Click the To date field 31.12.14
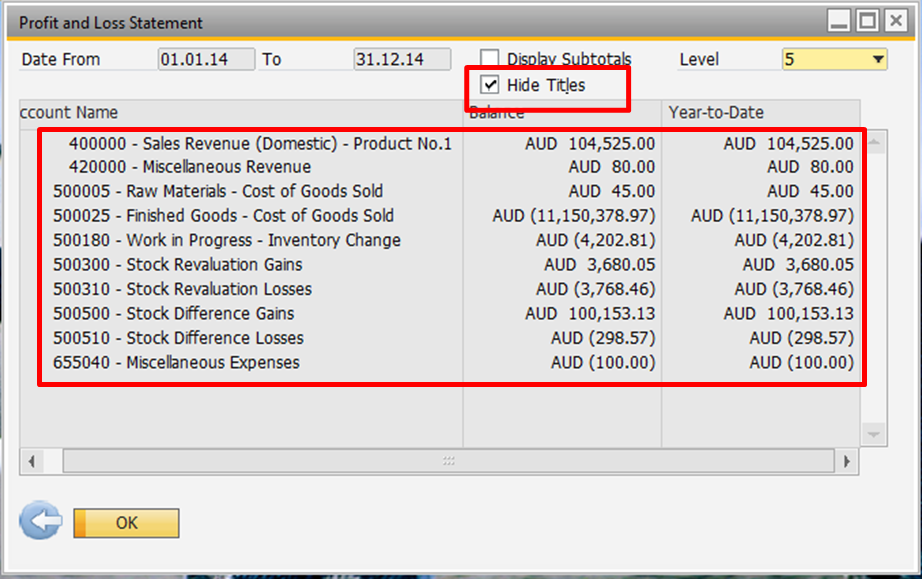922x579 pixels. 402,59
